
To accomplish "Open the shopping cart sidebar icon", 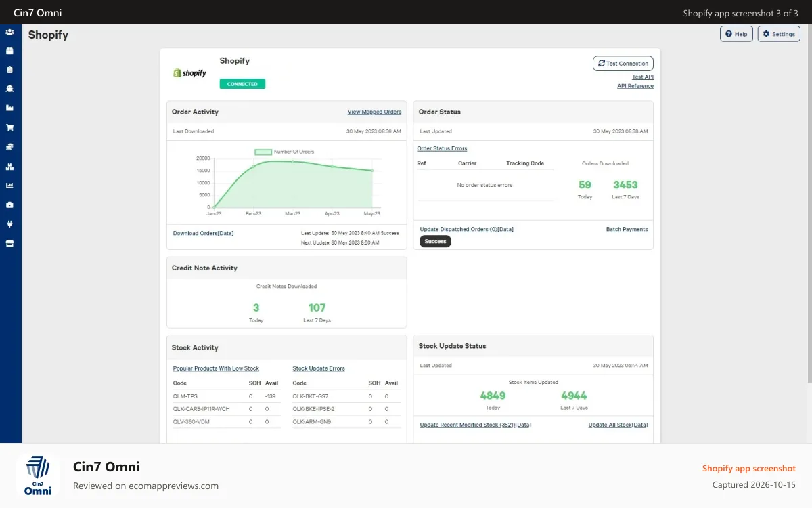I will 9,127.
